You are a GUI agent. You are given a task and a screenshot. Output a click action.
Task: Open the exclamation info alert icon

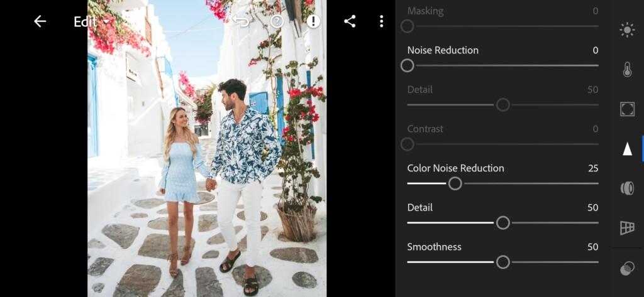[313, 21]
